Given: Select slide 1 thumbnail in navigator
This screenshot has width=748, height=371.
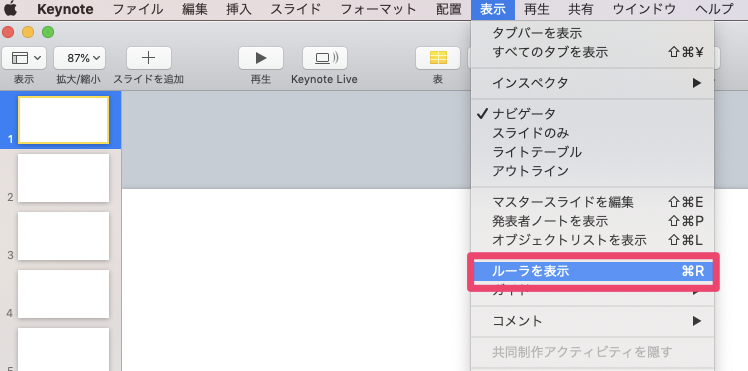Looking at the screenshot, I should click(63, 120).
